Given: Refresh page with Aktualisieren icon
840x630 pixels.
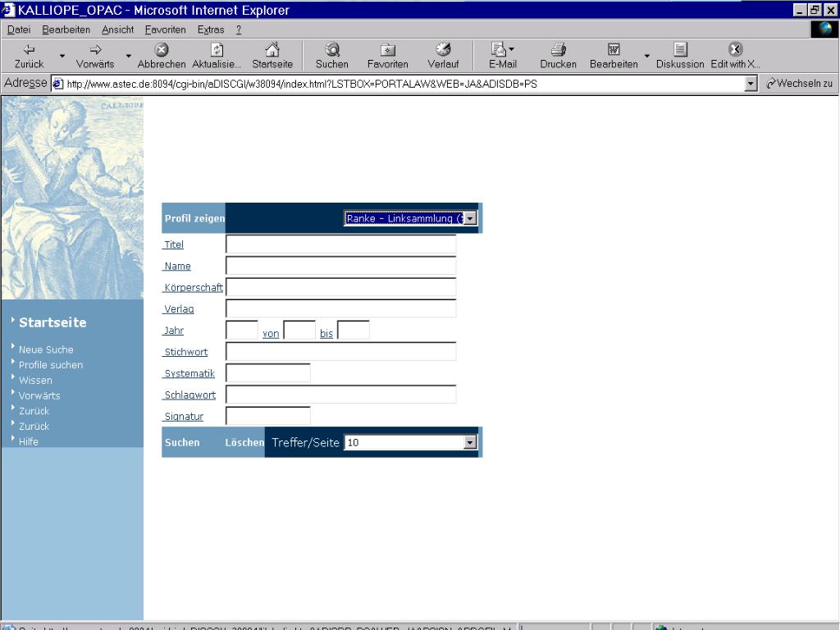Looking at the screenshot, I should pos(217,50).
